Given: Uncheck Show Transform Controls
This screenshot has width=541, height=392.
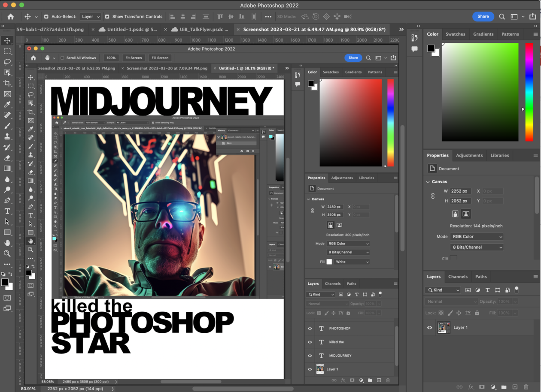Looking at the screenshot, I should point(107,17).
